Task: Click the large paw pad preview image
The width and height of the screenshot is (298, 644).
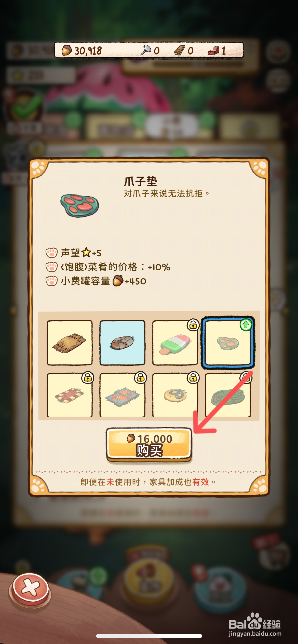Action: pos(80,206)
